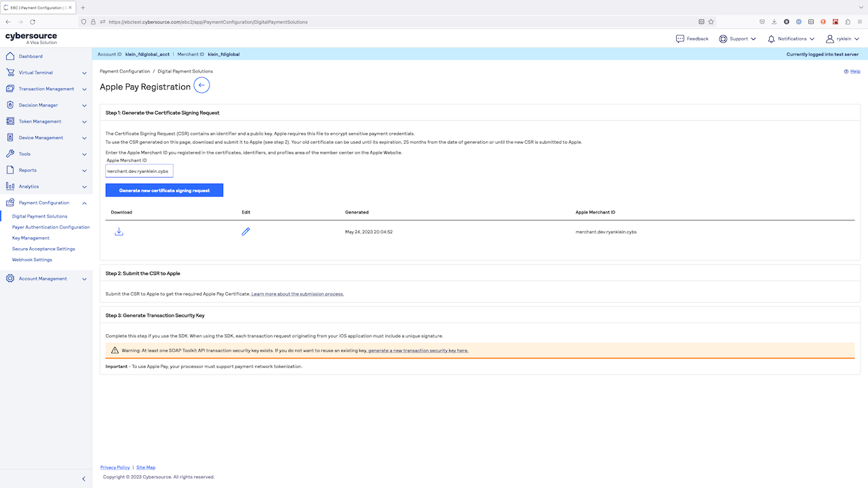Open the Support dropdown

pyautogui.click(x=738, y=39)
